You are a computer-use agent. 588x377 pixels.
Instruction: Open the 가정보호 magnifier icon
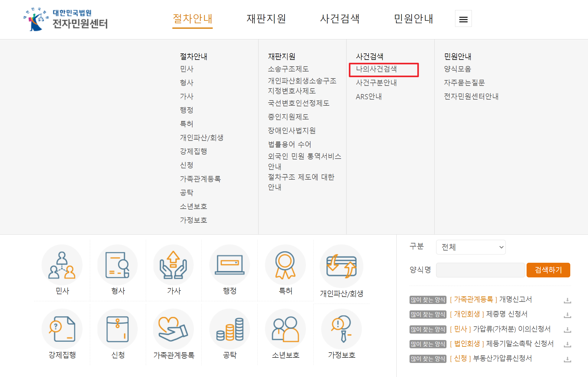(341, 329)
